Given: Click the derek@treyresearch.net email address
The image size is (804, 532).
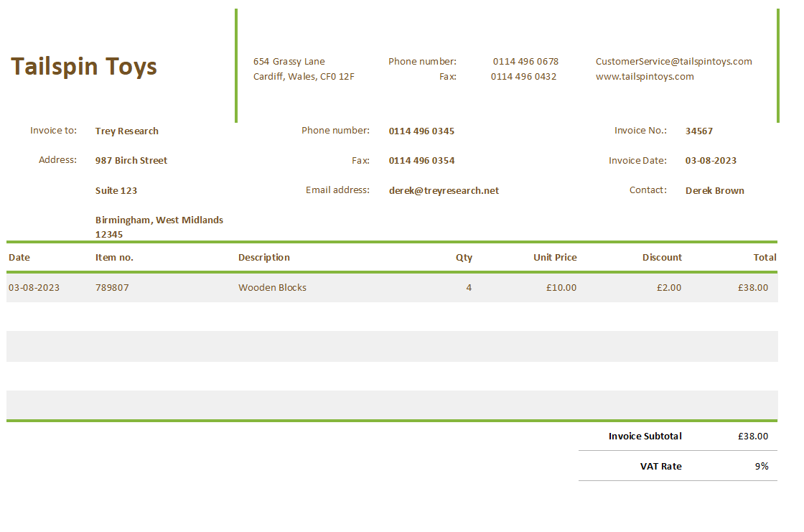Looking at the screenshot, I should tap(444, 190).
